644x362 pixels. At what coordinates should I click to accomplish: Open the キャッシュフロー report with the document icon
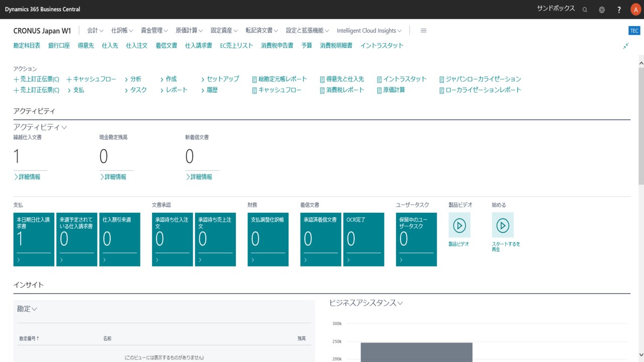click(x=276, y=90)
